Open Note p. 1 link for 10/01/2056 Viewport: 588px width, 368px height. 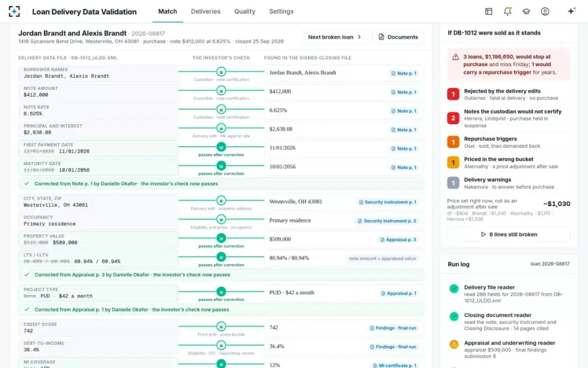[x=404, y=167]
